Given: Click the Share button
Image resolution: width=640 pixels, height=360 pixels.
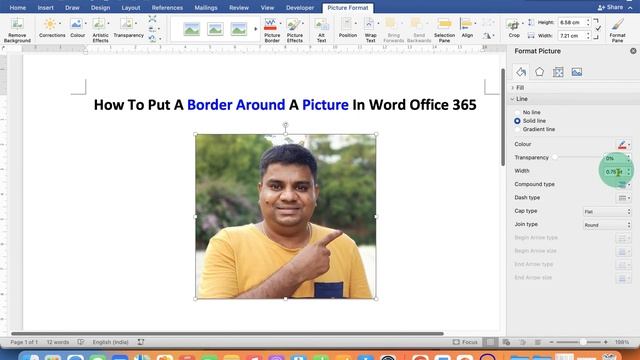Looking at the screenshot, I should click(611, 7).
